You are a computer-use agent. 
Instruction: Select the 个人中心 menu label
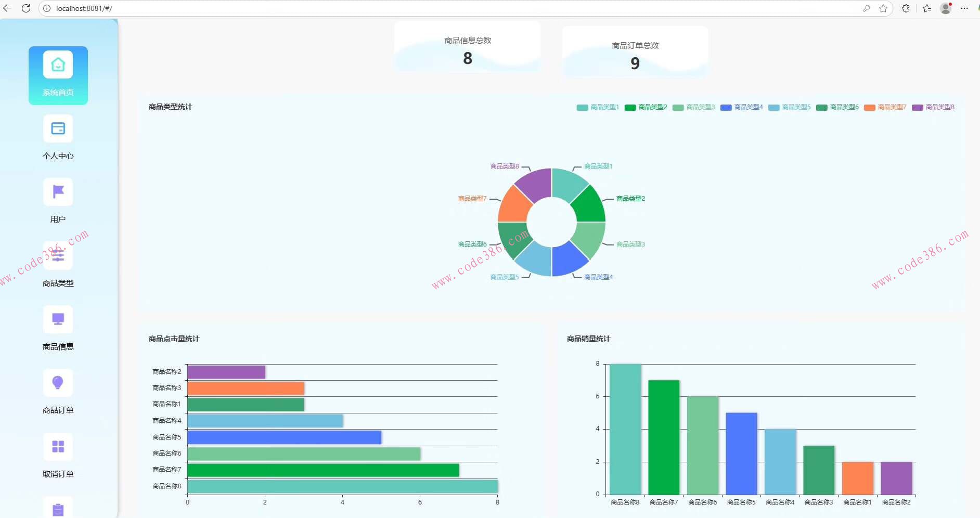pyautogui.click(x=58, y=156)
